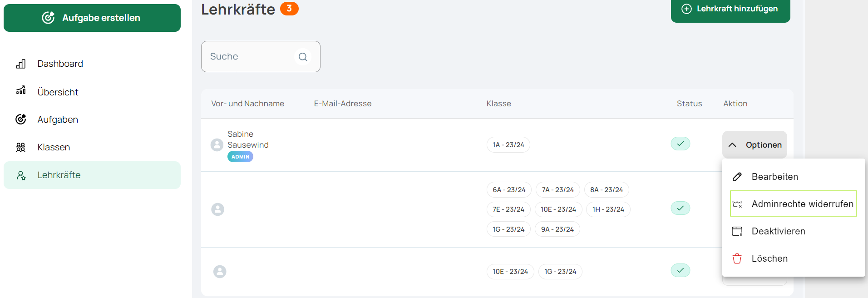Choose Adminrechte widerrufen from the menu
The image size is (868, 298).
tap(794, 204)
